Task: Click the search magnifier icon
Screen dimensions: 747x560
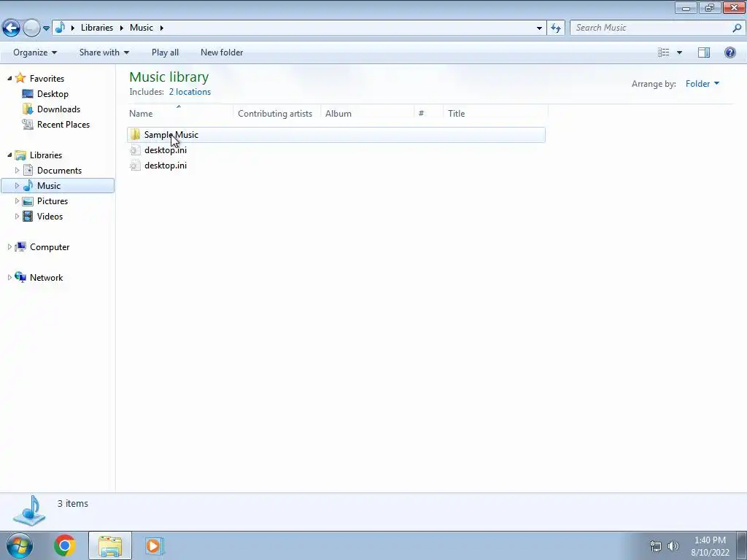Action: tap(737, 28)
